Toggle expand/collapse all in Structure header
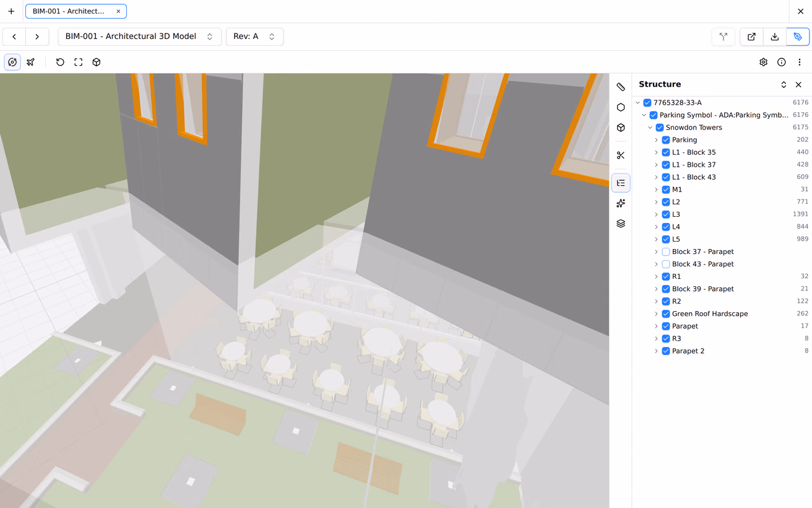812x508 pixels. (x=784, y=85)
